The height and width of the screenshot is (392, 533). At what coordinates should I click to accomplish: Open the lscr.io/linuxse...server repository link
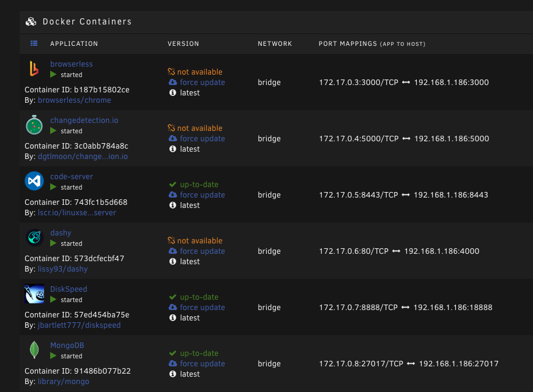(x=77, y=213)
